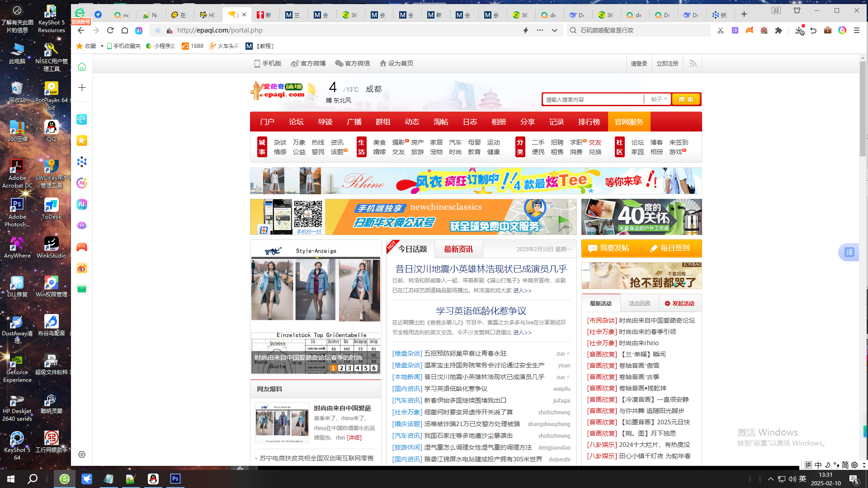Click 设为首页 link

tap(396, 63)
